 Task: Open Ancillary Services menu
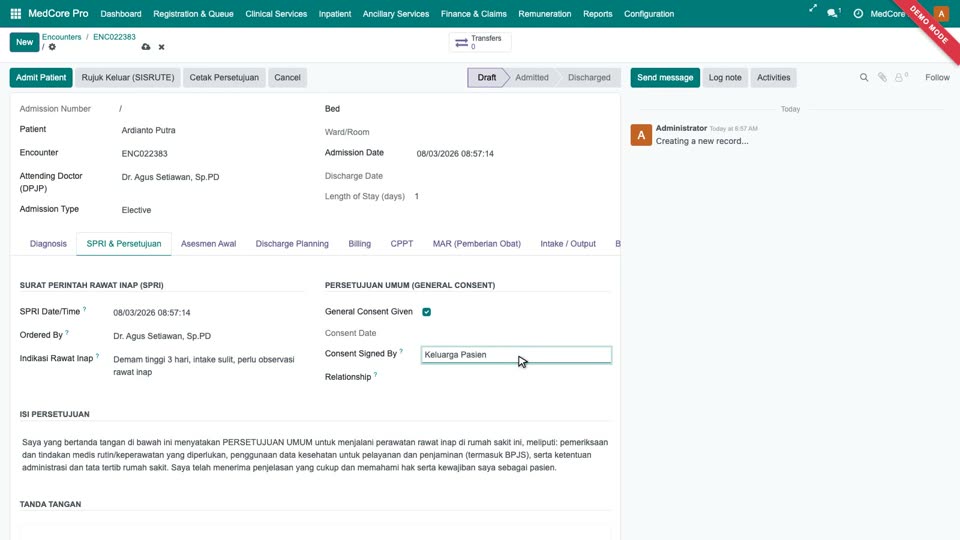coord(396,13)
